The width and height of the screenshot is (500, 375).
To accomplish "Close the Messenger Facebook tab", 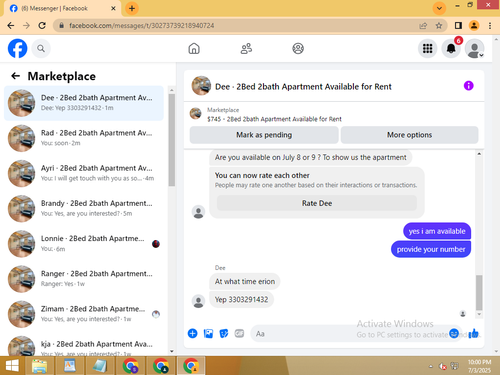I will 113,8.
